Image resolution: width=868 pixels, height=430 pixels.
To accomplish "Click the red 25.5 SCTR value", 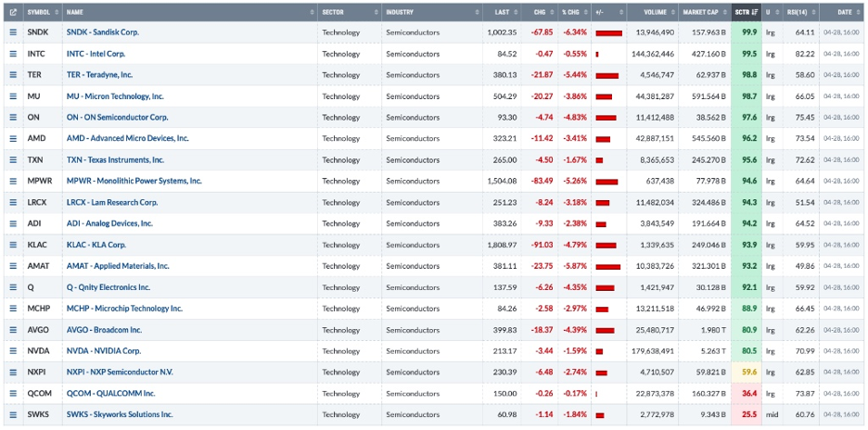I will tap(749, 414).
